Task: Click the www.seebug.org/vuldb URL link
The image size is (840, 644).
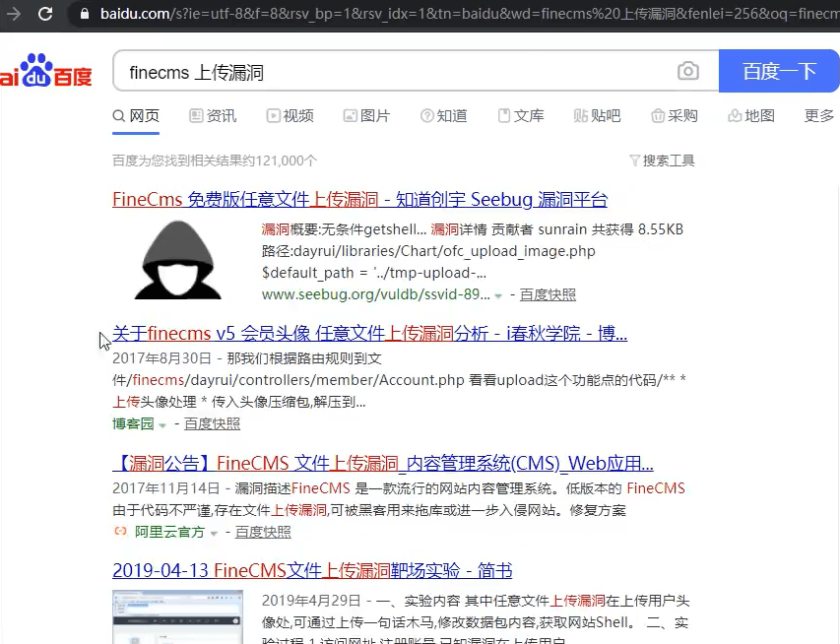Action: click(x=375, y=294)
